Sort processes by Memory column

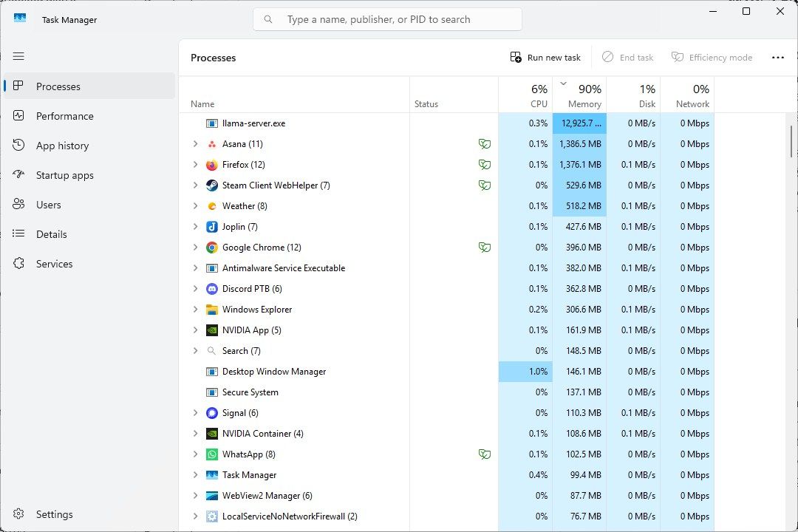(x=579, y=95)
